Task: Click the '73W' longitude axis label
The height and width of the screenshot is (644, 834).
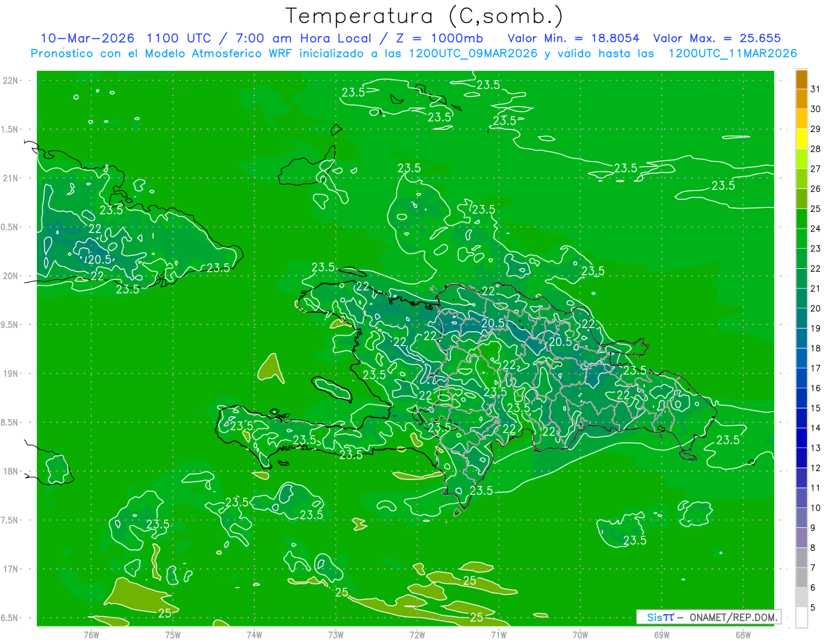Action: pos(336,634)
